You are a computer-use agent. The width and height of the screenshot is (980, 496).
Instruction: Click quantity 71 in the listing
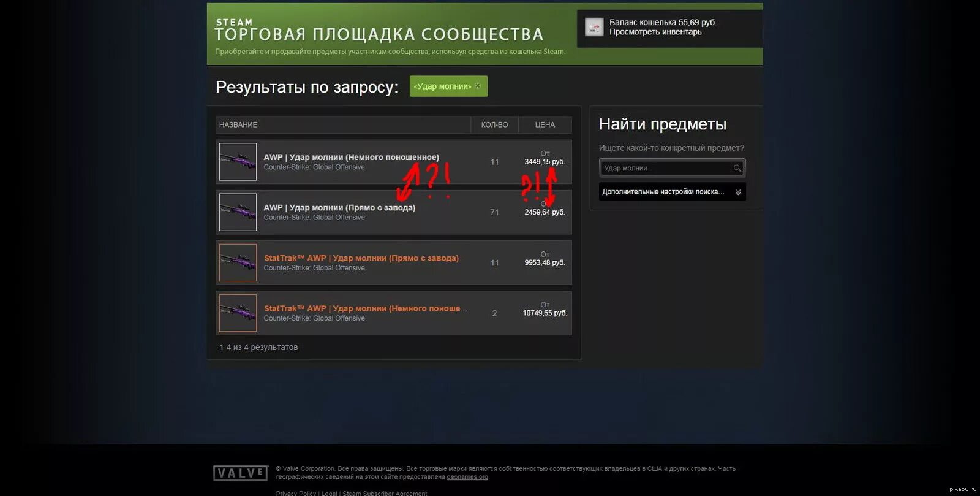(x=494, y=212)
